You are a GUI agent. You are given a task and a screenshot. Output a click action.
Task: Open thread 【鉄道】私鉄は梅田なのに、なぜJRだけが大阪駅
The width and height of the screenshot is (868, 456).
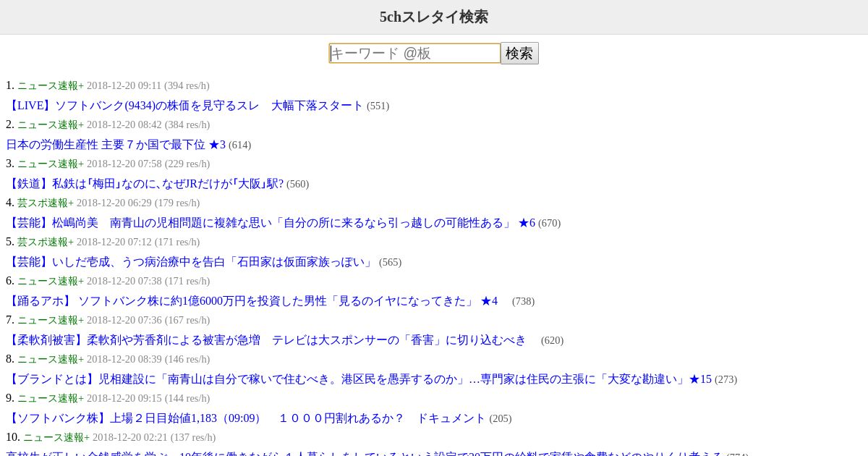pyautogui.click(x=145, y=184)
